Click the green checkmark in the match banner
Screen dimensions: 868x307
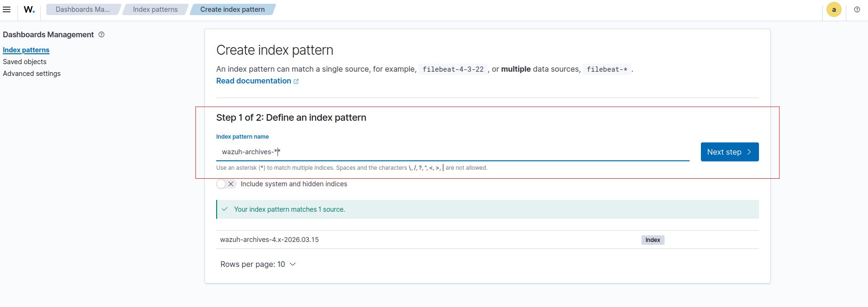[225, 209]
